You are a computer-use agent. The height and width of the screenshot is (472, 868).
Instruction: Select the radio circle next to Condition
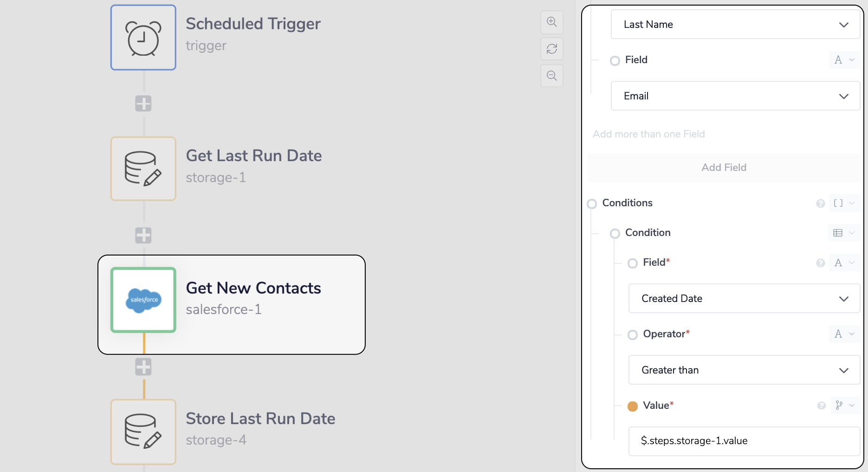(615, 233)
